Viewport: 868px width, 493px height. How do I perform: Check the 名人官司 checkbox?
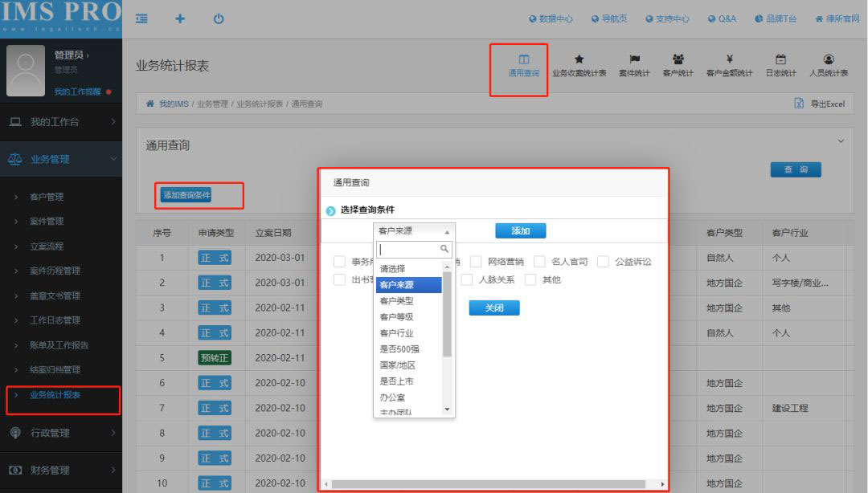[539, 262]
